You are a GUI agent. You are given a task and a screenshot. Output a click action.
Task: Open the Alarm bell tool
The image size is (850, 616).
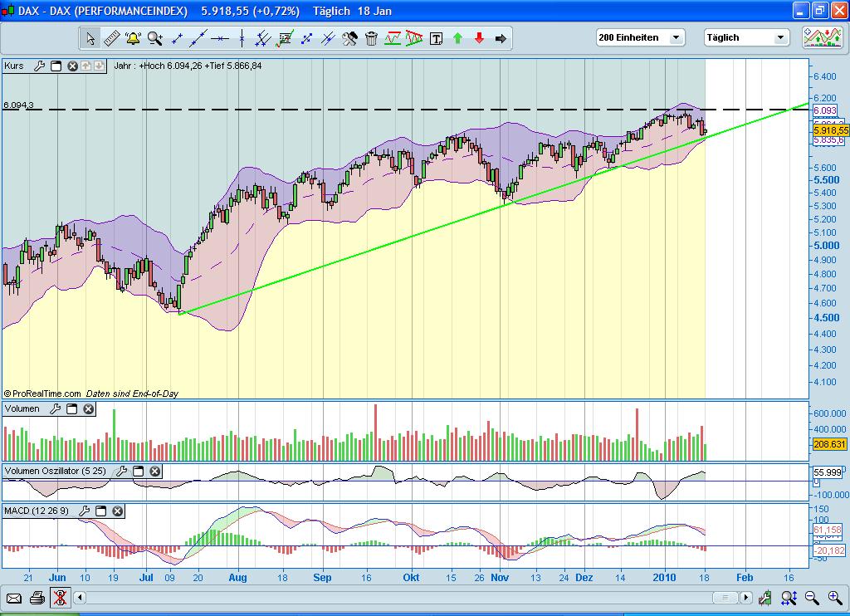[x=133, y=37]
